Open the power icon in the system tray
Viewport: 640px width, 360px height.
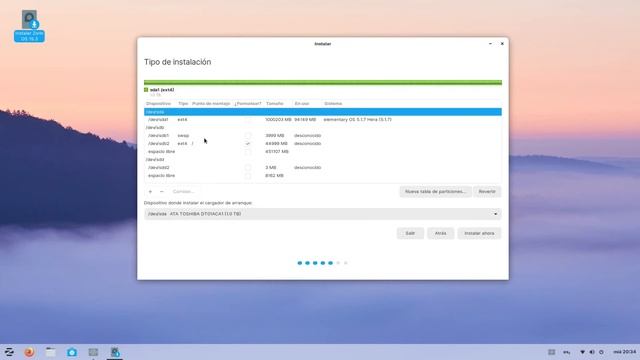(601, 352)
